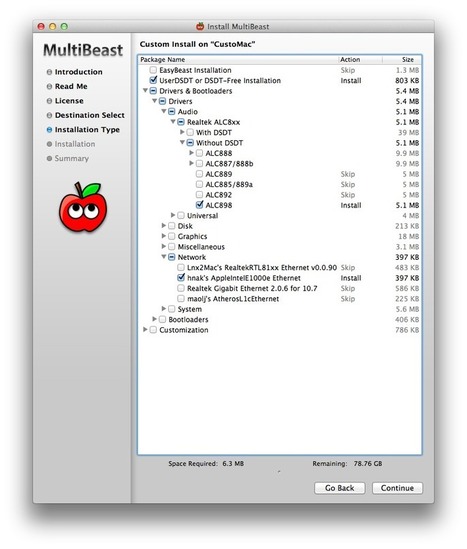
Task: Click the Remaining 78.76 GB text
Action: click(347, 464)
